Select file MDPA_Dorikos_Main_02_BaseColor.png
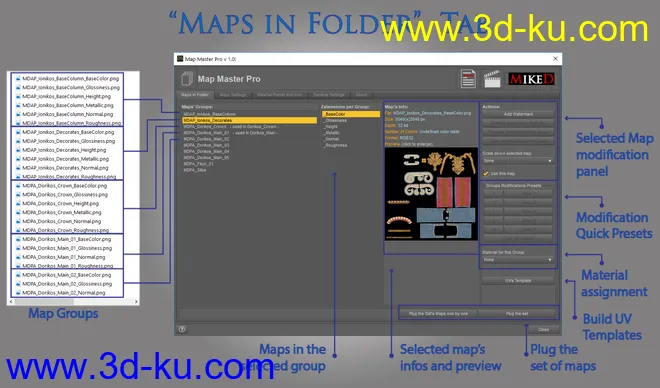 [x=67, y=275]
